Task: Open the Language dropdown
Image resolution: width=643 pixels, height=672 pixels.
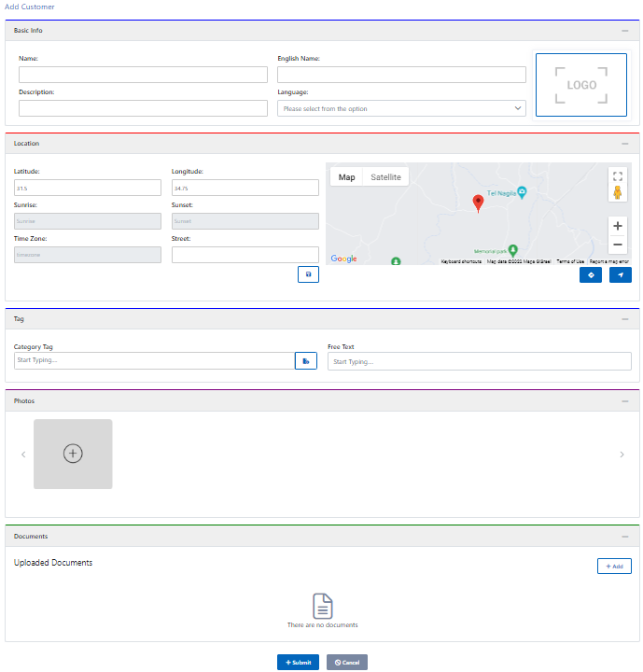Action: coord(401,109)
